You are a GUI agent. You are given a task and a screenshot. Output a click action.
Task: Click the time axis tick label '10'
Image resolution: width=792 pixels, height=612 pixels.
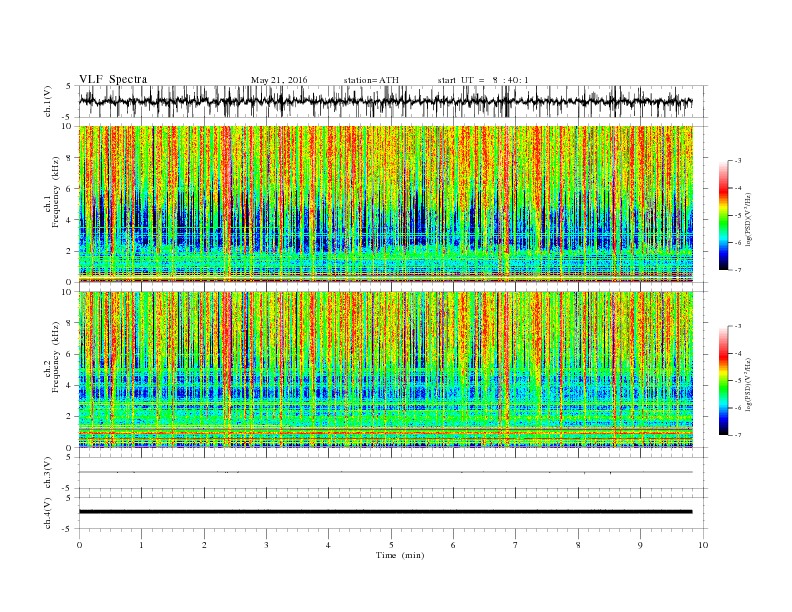point(703,545)
